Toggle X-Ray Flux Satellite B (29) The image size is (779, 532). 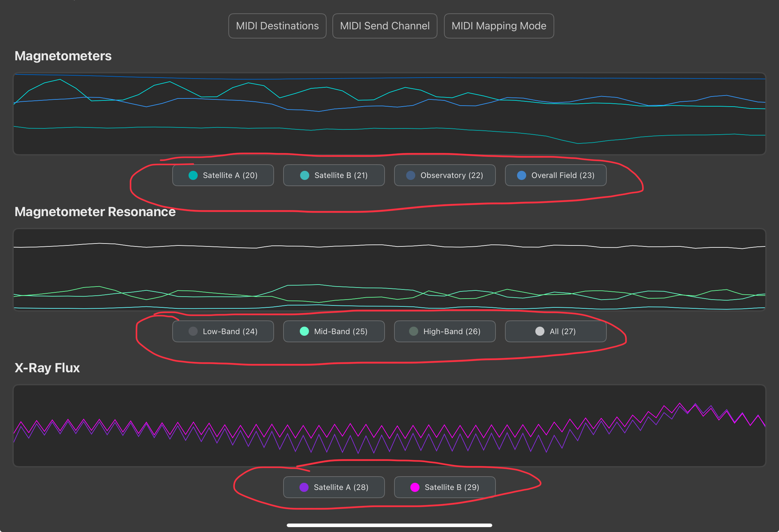[445, 487]
